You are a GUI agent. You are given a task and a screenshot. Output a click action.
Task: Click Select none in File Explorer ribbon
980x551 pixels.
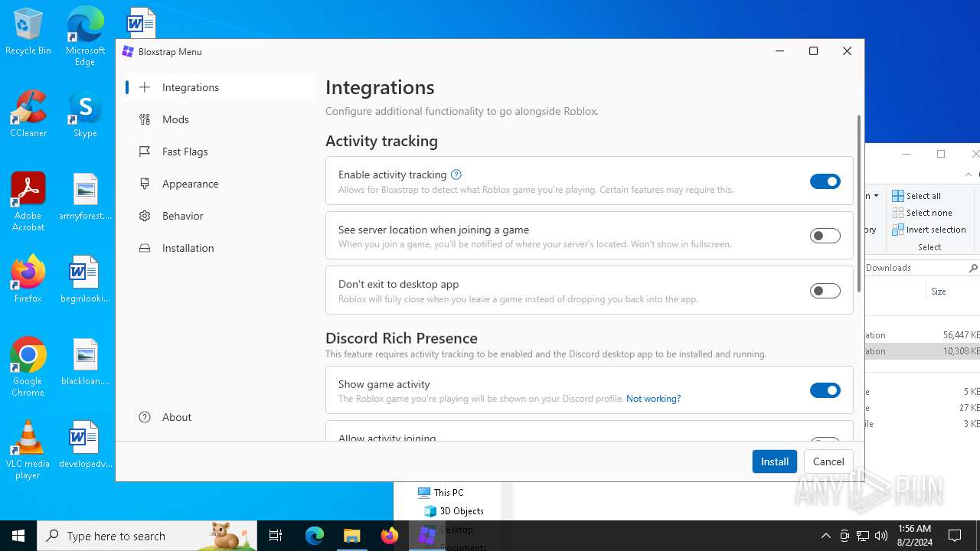923,213
